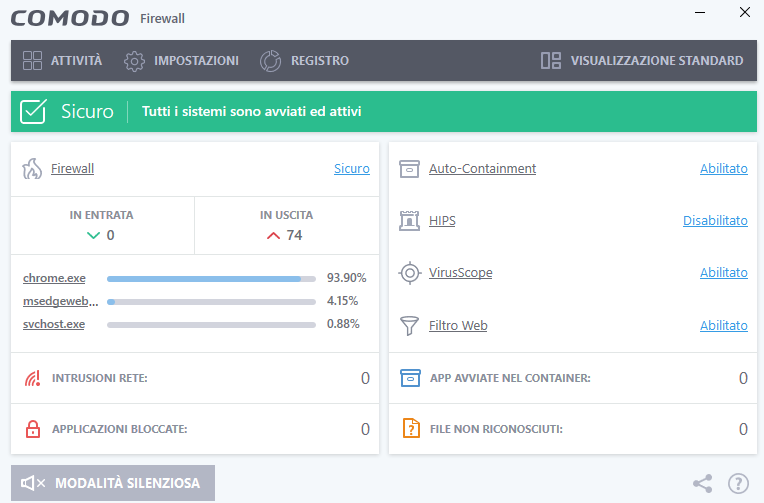Open the Registro menu
764x503 pixels.
click(x=305, y=61)
